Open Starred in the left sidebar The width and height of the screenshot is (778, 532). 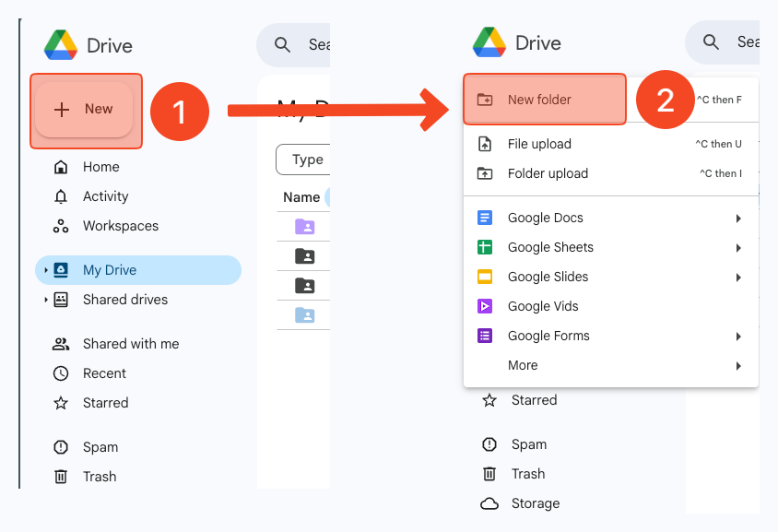click(x=91, y=403)
